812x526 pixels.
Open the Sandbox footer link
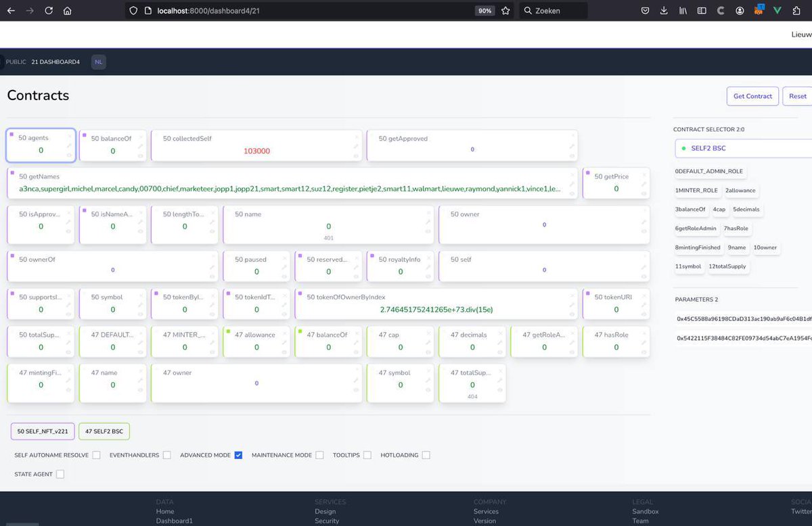click(646, 512)
